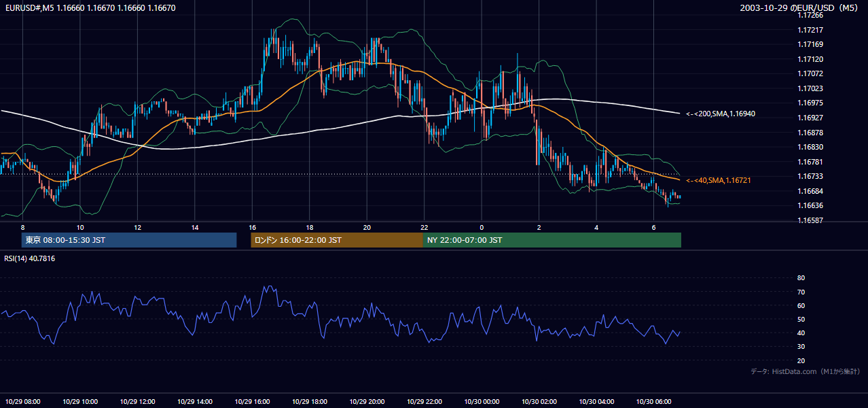Select the 200 SMA label reading 1.16940

coord(721,114)
